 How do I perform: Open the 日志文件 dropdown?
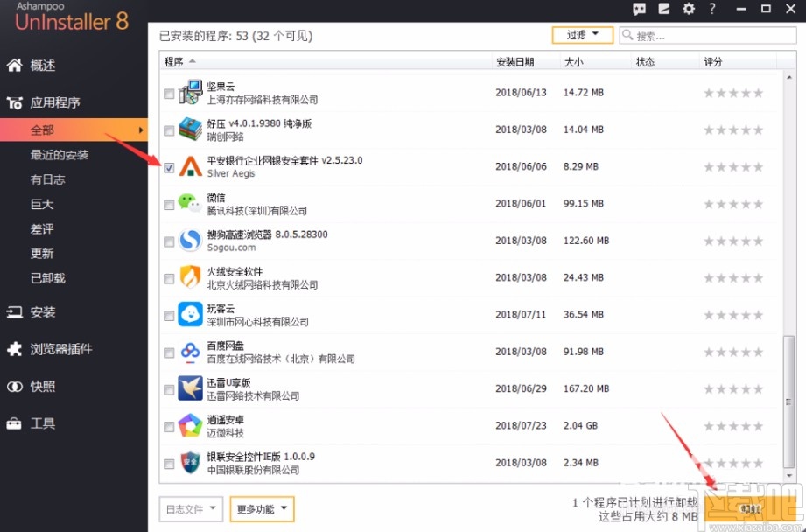point(191,509)
